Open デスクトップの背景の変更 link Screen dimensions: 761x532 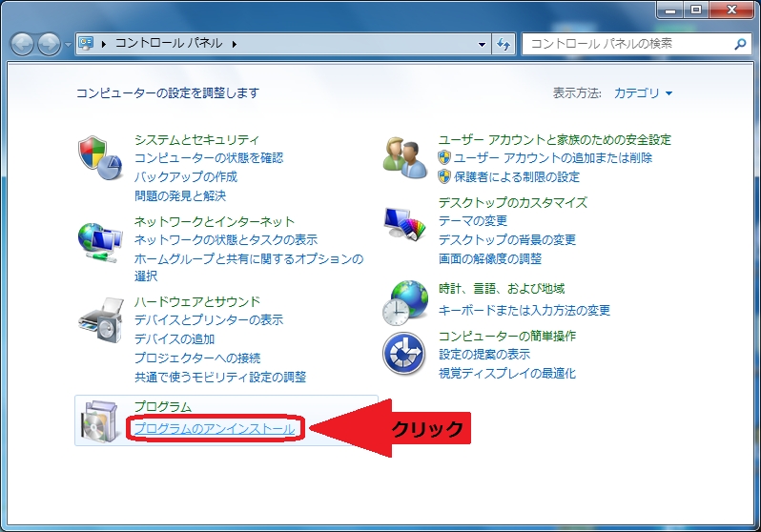(507, 240)
